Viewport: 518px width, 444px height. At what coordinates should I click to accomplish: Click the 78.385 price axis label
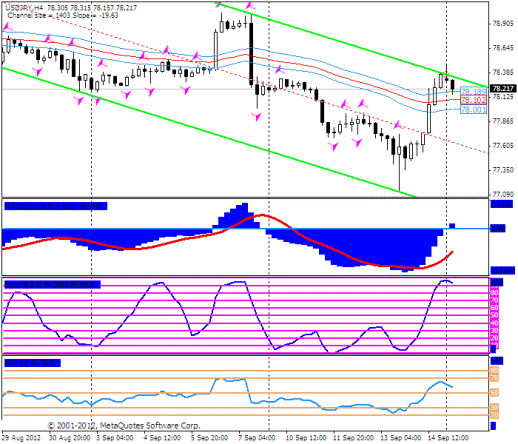pyautogui.click(x=503, y=72)
